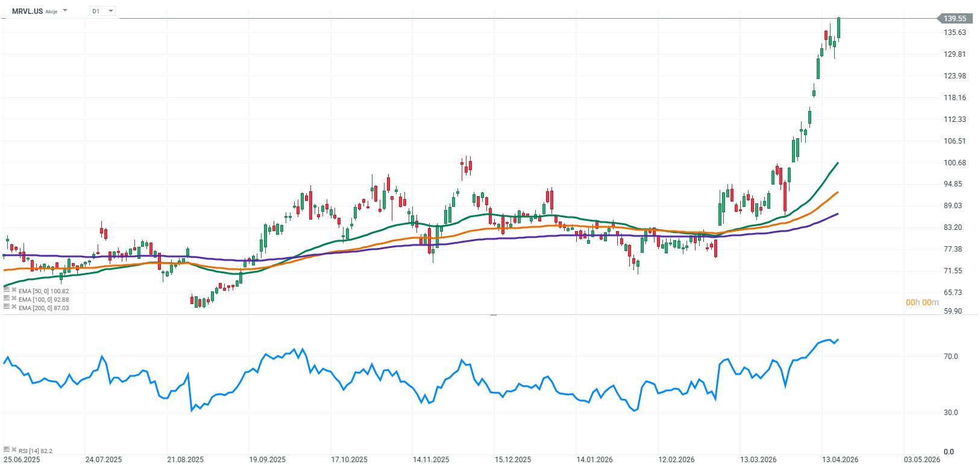Viewport: 980px width, 470px height.
Task: Open the D1 timeframe dropdown
Action: 102,11
